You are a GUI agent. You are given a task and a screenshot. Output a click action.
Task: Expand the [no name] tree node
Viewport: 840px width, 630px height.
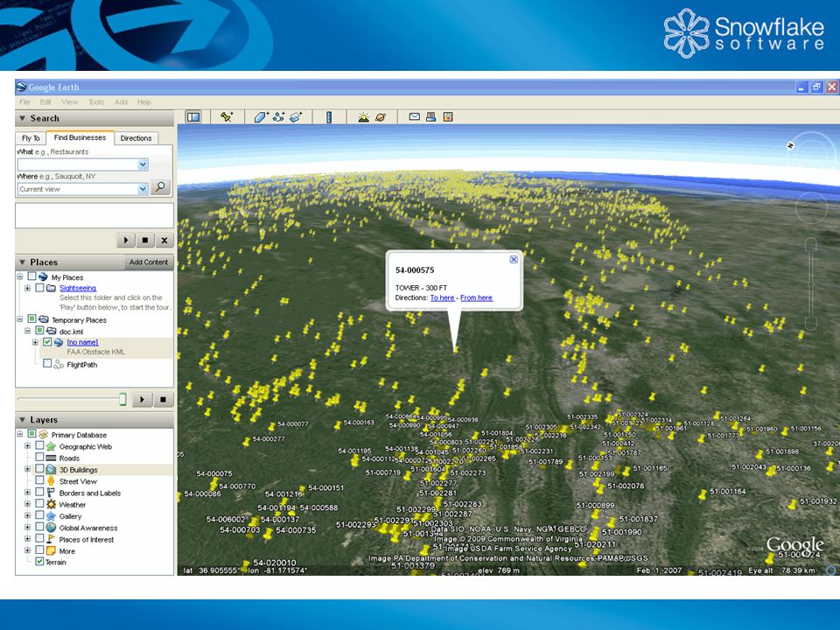(x=35, y=342)
